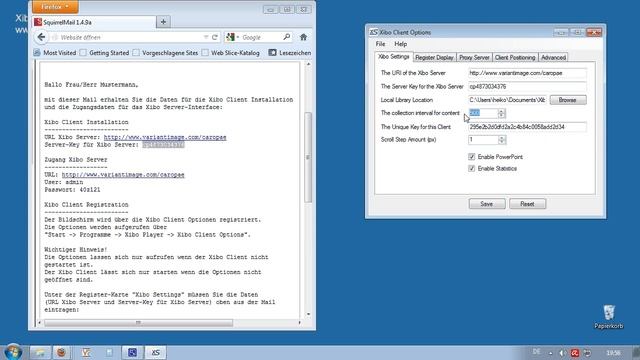The image size is (640, 360).
Task: Follow the URL Xibo Server link
Action: point(165,137)
